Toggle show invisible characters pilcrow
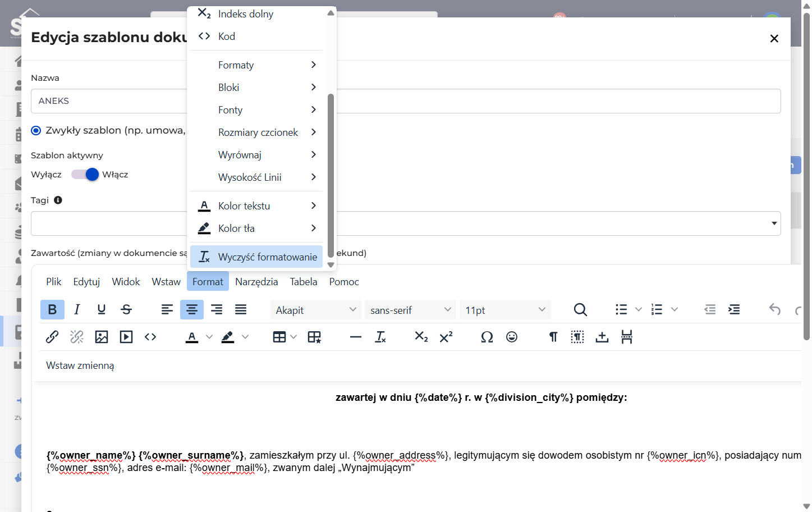 tap(553, 337)
